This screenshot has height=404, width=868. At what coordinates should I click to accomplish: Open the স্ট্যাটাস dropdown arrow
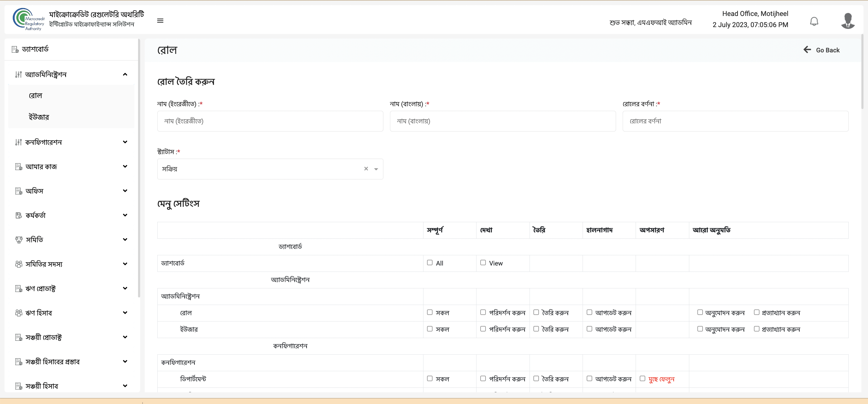(x=376, y=169)
